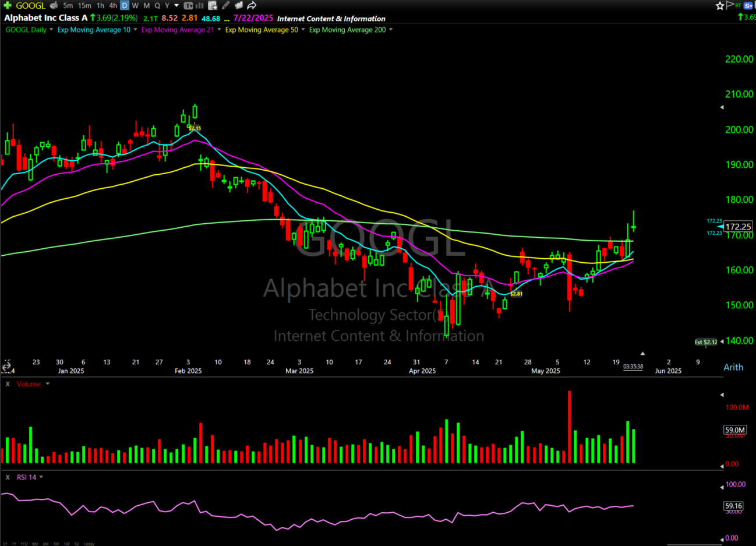Pick the Yearly (Y) timeframe

click(x=167, y=5)
